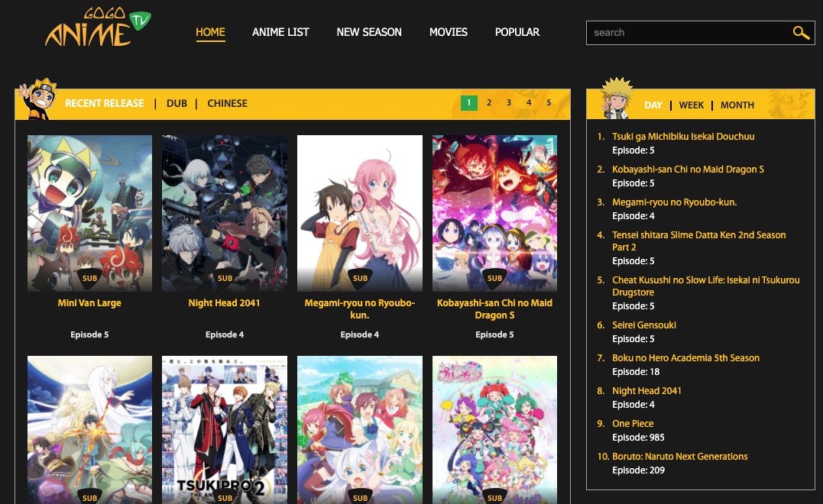Screen dimensions: 823x504
Task: Switch to the Chinese tab
Action: click(227, 103)
